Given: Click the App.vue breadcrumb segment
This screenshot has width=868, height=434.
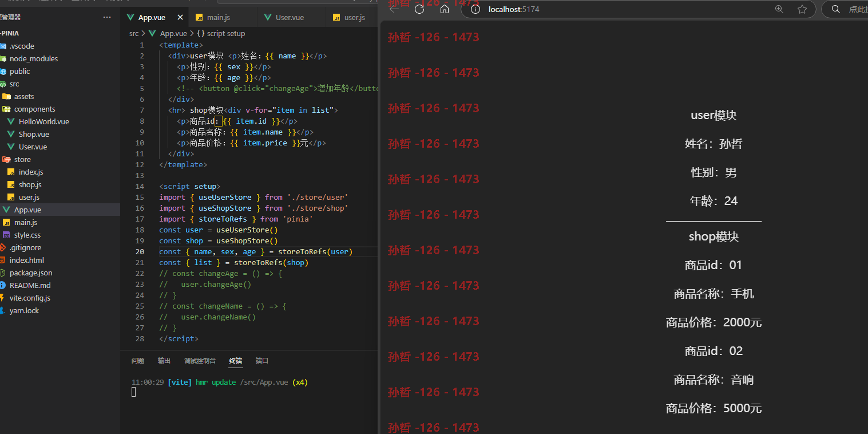Looking at the screenshot, I should click(173, 34).
